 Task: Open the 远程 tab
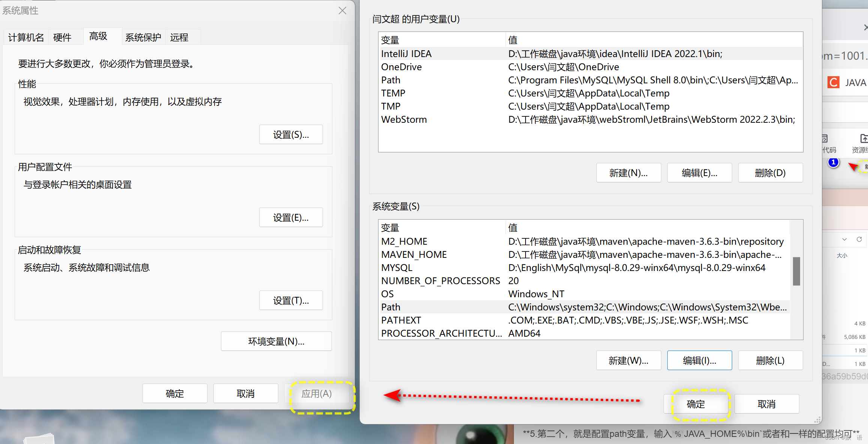(179, 37)
